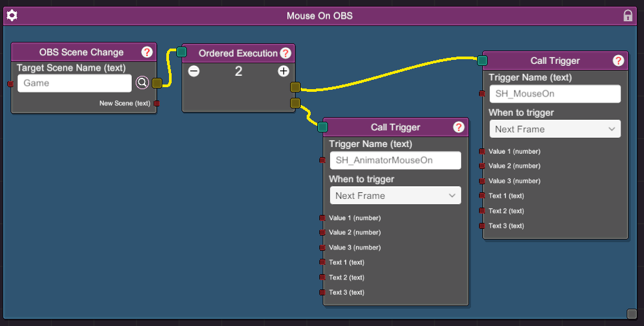Open help for SH_MouseOn Call Trigger node

618,61
